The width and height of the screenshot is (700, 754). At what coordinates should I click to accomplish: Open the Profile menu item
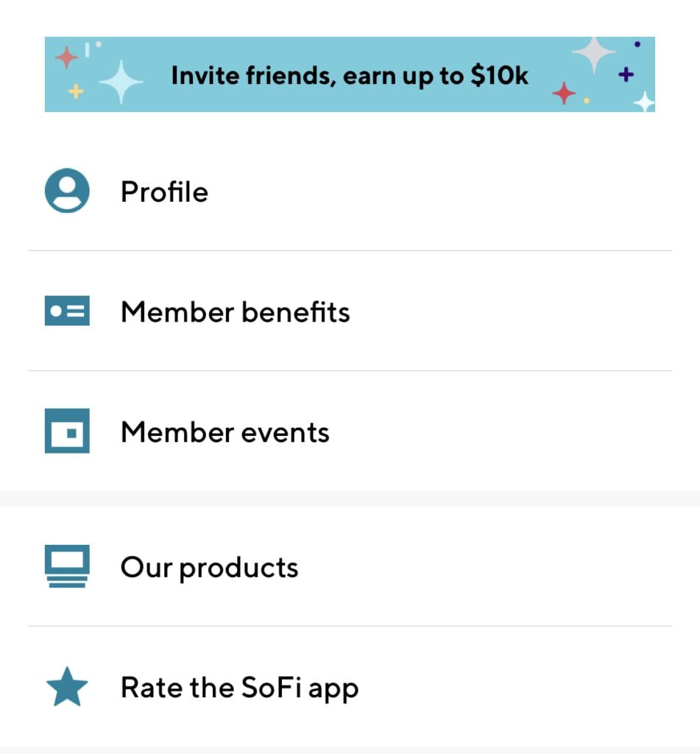(164, 192)
